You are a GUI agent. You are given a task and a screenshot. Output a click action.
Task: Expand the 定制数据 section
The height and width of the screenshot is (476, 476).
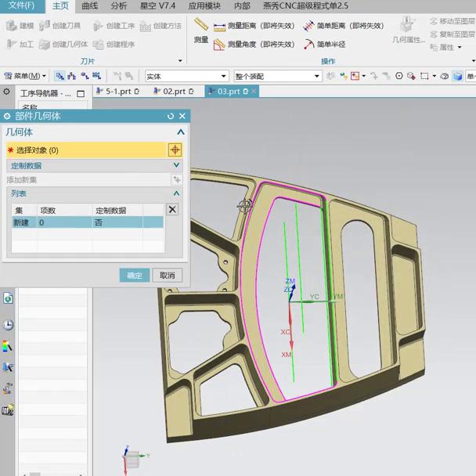[176, 165]
